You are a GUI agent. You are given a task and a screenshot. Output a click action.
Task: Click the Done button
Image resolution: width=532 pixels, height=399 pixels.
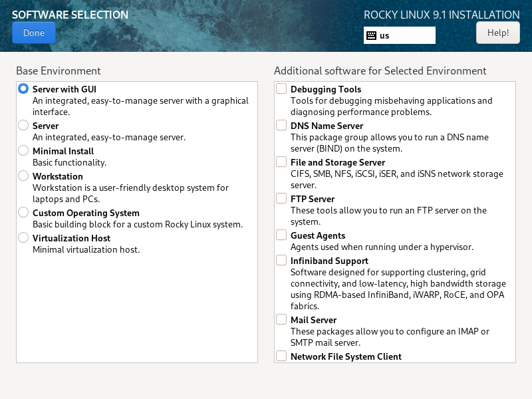coord(34,33)
